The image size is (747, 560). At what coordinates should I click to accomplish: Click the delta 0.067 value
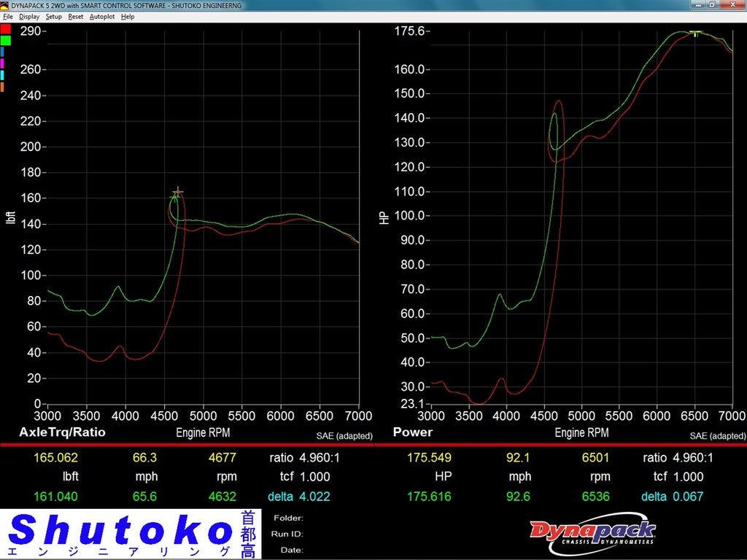tap(688, 497)
